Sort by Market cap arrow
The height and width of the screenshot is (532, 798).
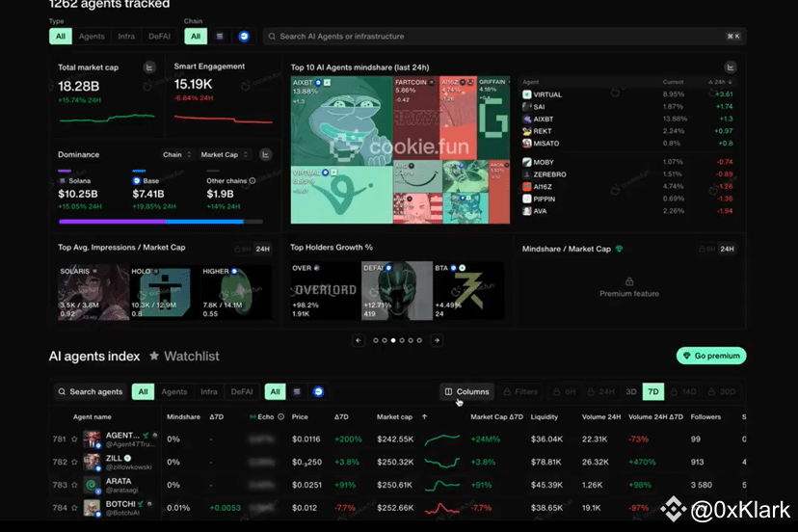(424, 417)
